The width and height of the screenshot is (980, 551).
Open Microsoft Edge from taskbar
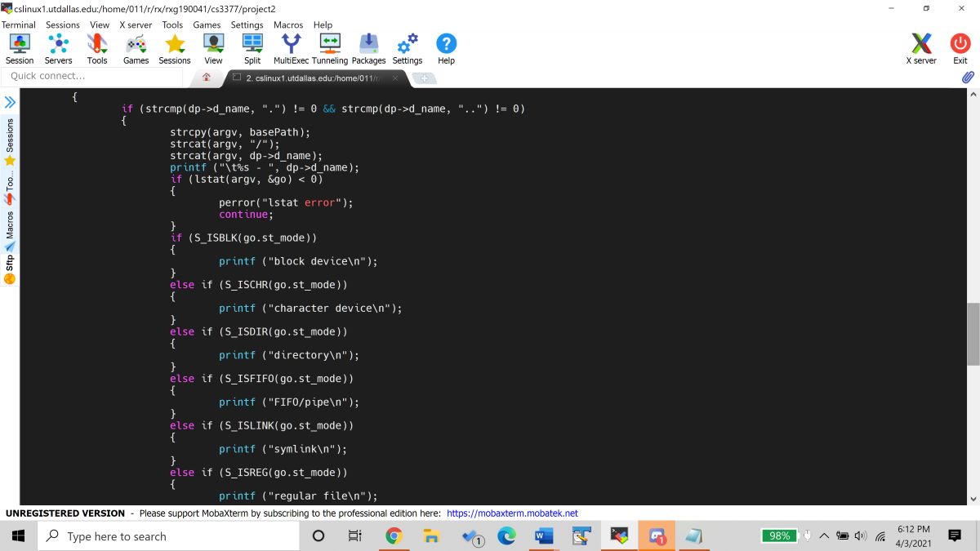(506, 536)
